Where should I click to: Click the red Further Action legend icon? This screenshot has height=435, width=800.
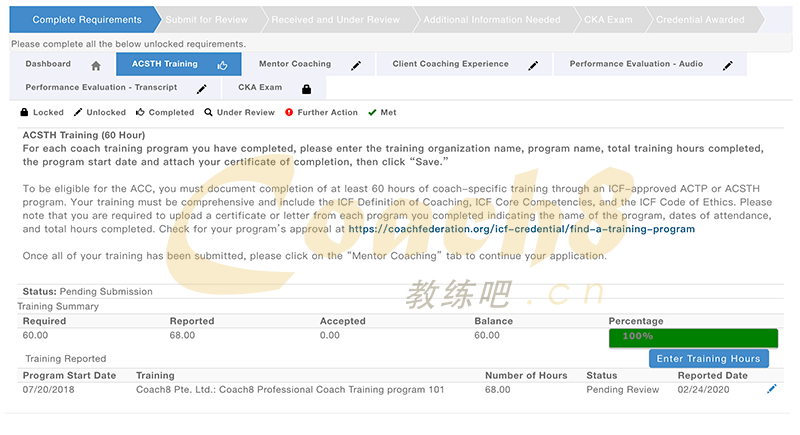click(x=289, y=113)
